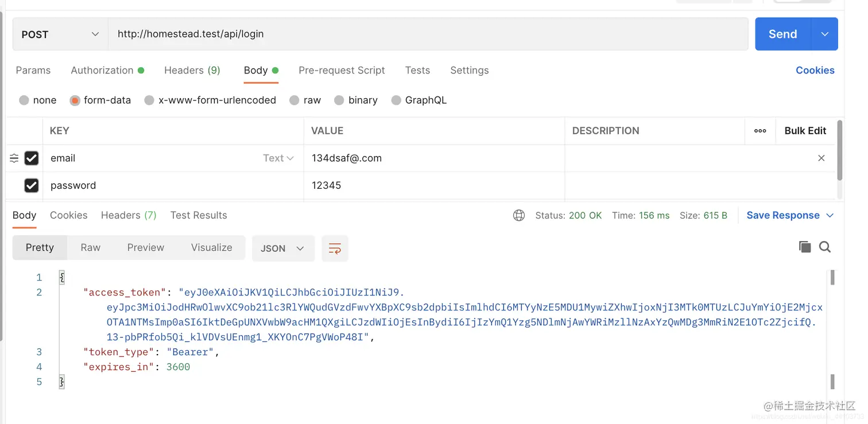Screen dimensions: 868x424
Task: Open the Text type dropdown for email
Action: 278,158
